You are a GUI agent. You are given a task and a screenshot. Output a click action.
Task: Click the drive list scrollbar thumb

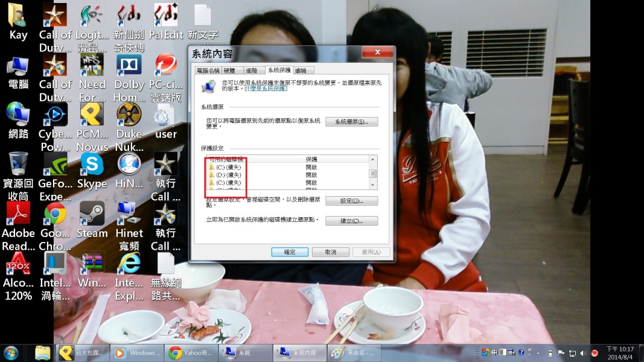[373, 174]
